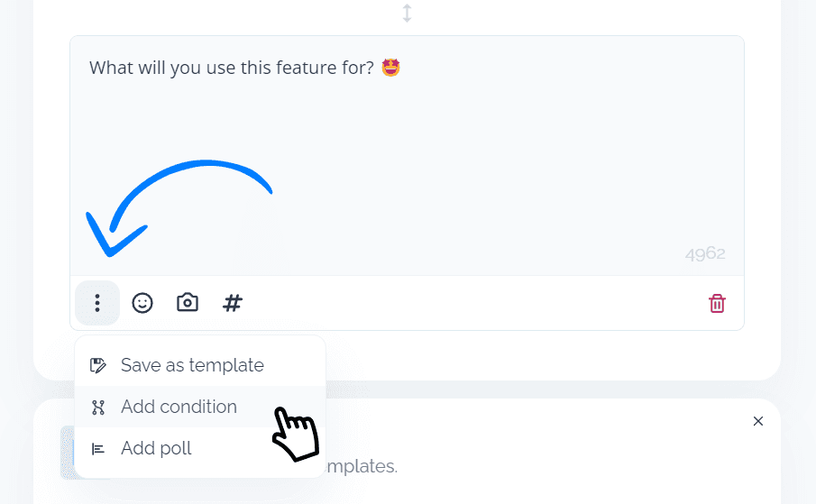Click the blue thumbnail behind the menu
Viewport: 816px width, 504px height.
(68, 453)
